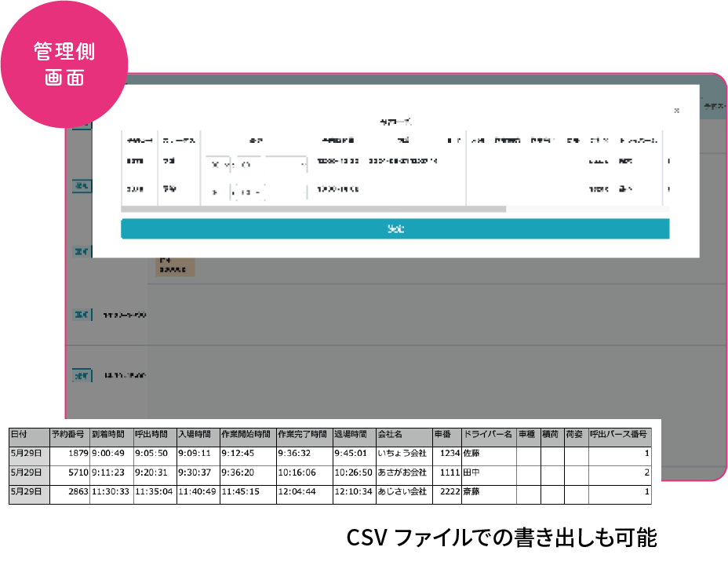Open the second dropdown in the first modal row
The image size is (728, 569).
(x=271, y=165)
